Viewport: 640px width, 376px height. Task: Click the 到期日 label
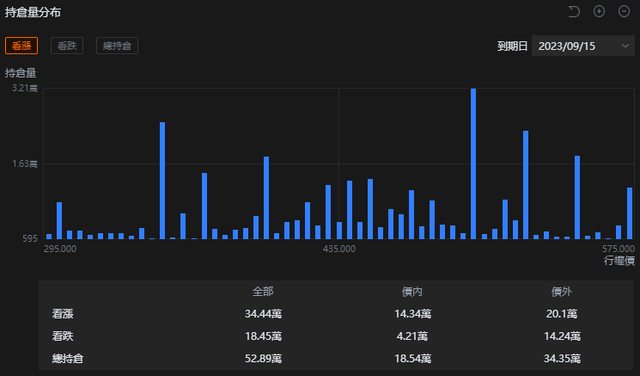tap(512, 46)
